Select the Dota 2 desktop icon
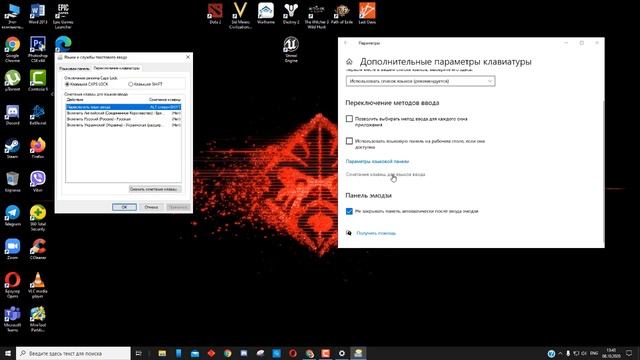Screen dimensions: 640x360 [x=215, y=14]
